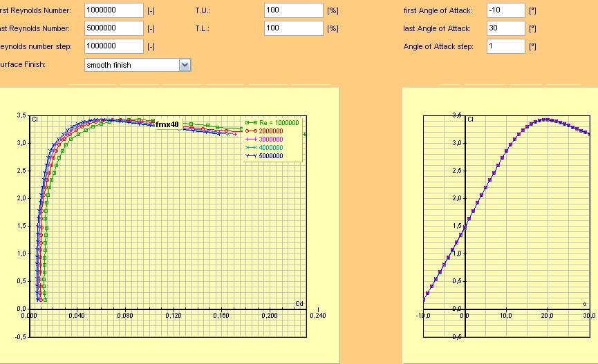Image resolution: width=598 pixels, height=364 pixels.
Task: Click the last Reynolds Number field showing 5000000
Action: pyautogui.click(x=113, y=28)
